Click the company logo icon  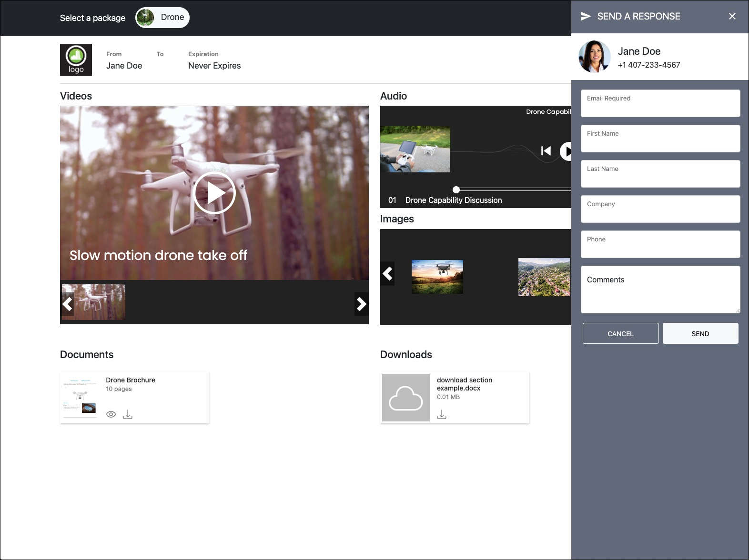click(x=76, y=60)
